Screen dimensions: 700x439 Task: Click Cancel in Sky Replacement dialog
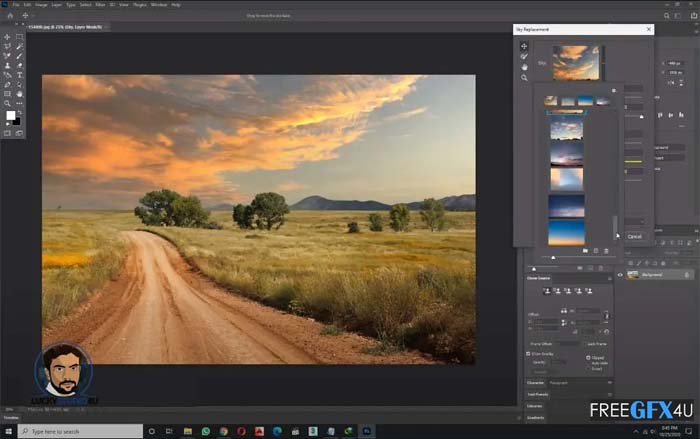click(x=634, y=237)
